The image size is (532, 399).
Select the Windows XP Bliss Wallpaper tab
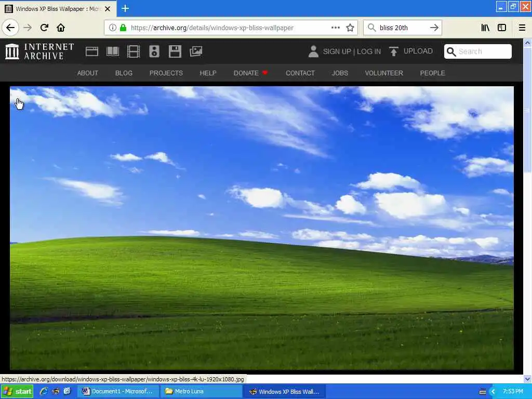click(x=58, y=8)
